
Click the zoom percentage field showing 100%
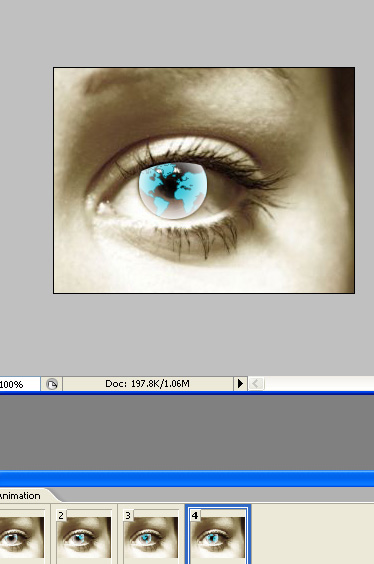(19, 384)
